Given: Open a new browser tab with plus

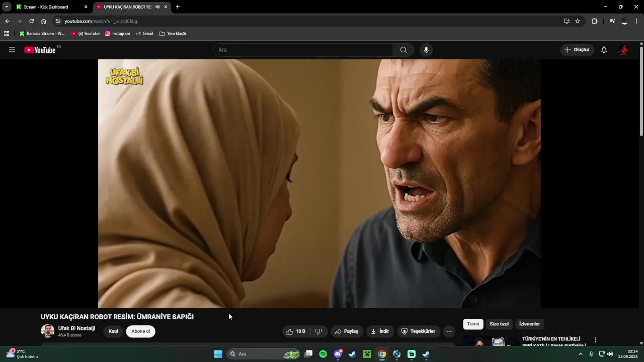Looking at the screenshot, I should (x=178, y=7).
